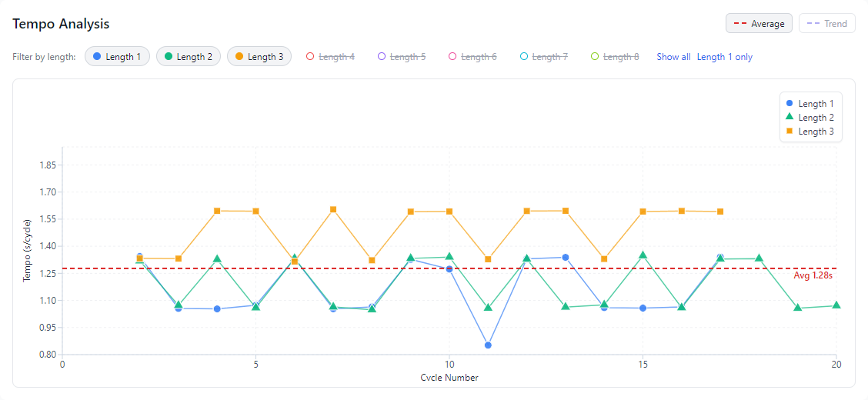
Task: Click the Length 3 square at cycle 5
Action: click(255, 211)
